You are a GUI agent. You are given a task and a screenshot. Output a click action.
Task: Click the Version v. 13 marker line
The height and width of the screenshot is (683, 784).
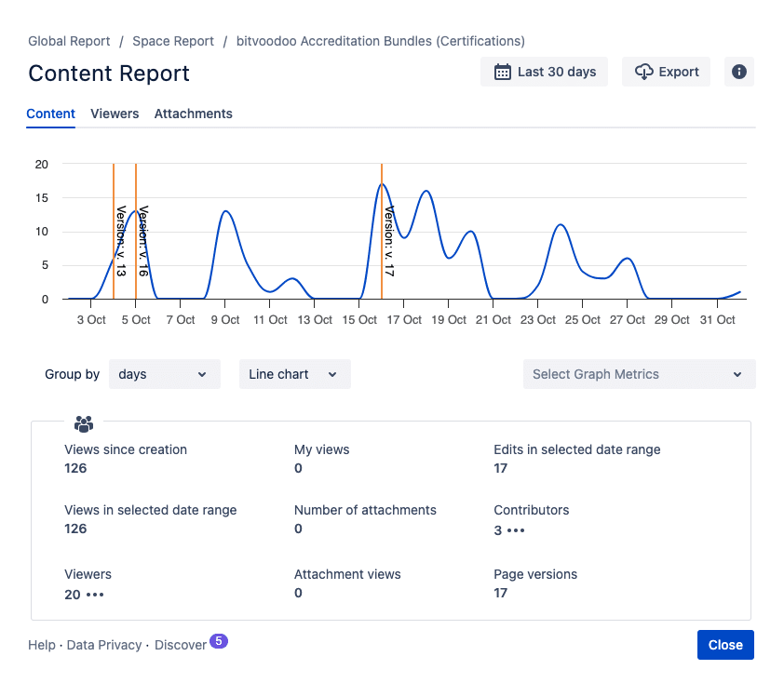(x=114, y=232)
